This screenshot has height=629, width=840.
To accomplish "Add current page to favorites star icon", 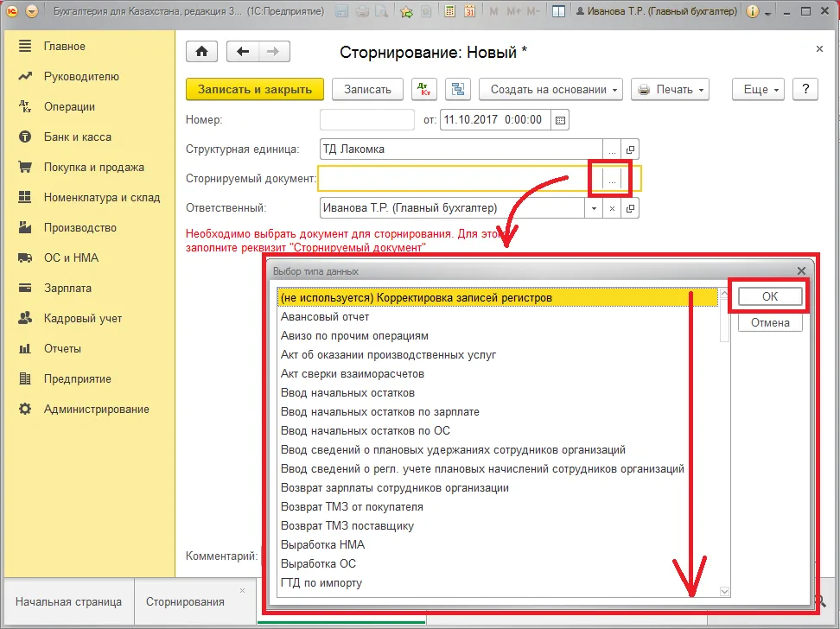I will (x=407, y=11).
